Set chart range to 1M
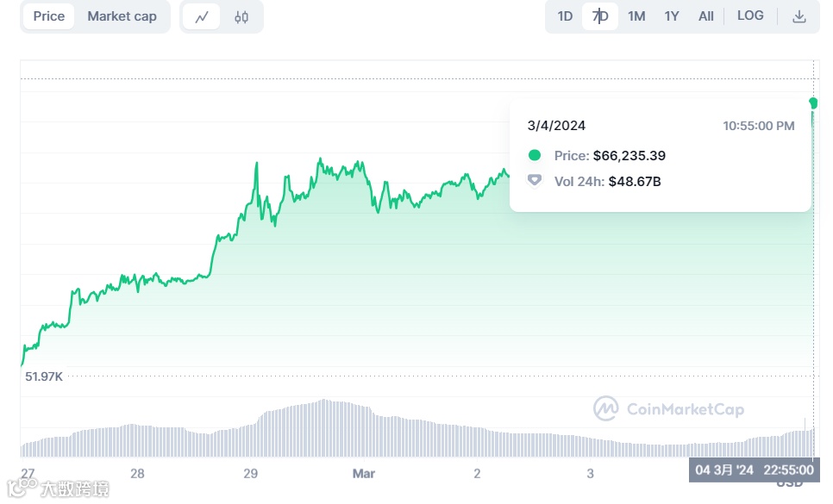 pos(636,16)
